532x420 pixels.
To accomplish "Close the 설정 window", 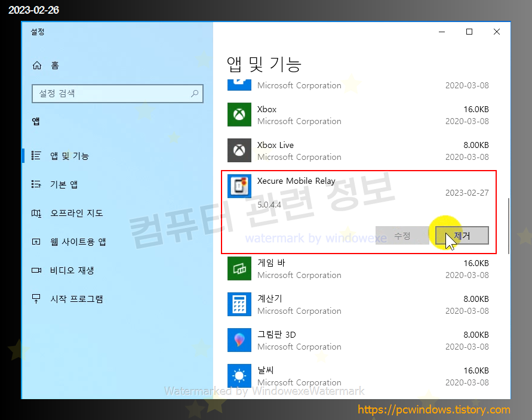I will click(x=497, y=32).
